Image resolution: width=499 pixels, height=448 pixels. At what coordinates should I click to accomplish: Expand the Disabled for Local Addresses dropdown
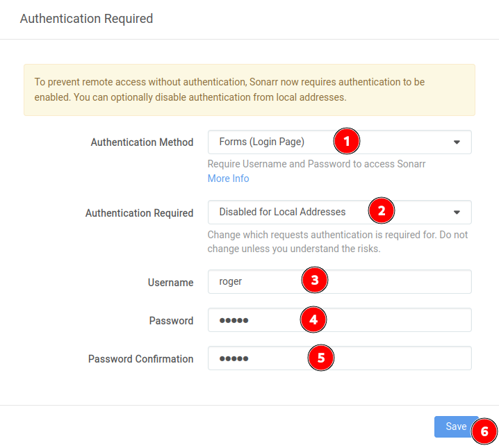(x=340, y=212)
